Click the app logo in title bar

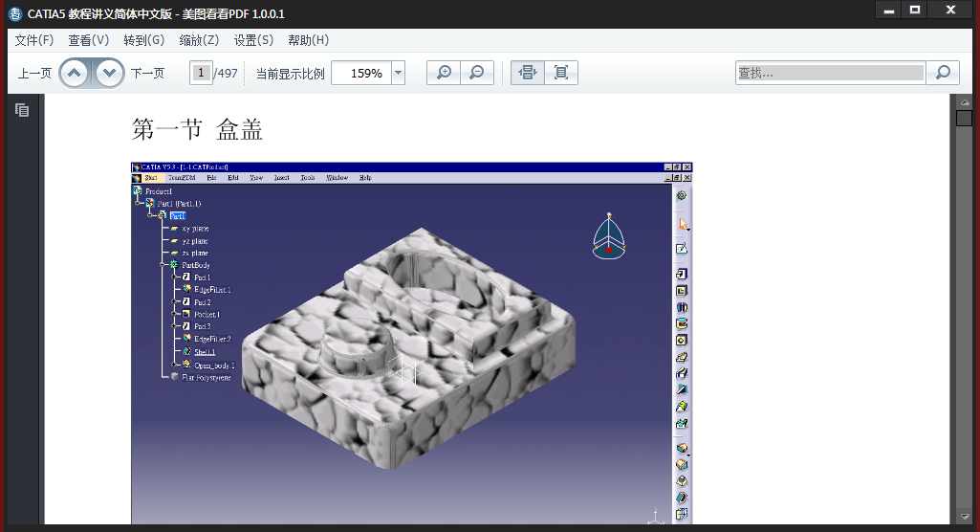coord(15,13)
